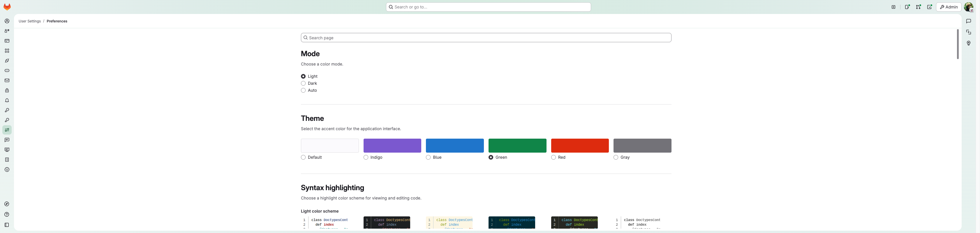
Task: Click the Syntax highlighting heading
Action: coord(332,188)
